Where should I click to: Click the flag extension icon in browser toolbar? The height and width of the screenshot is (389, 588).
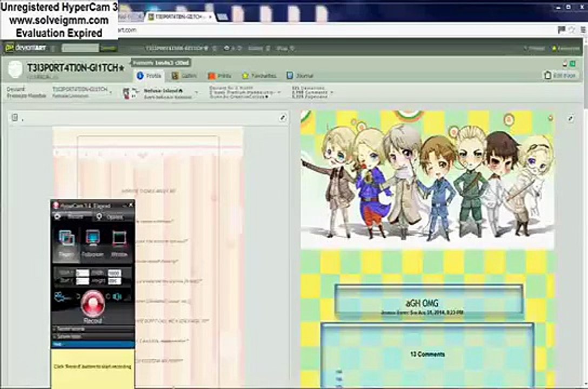coord(562,30)
